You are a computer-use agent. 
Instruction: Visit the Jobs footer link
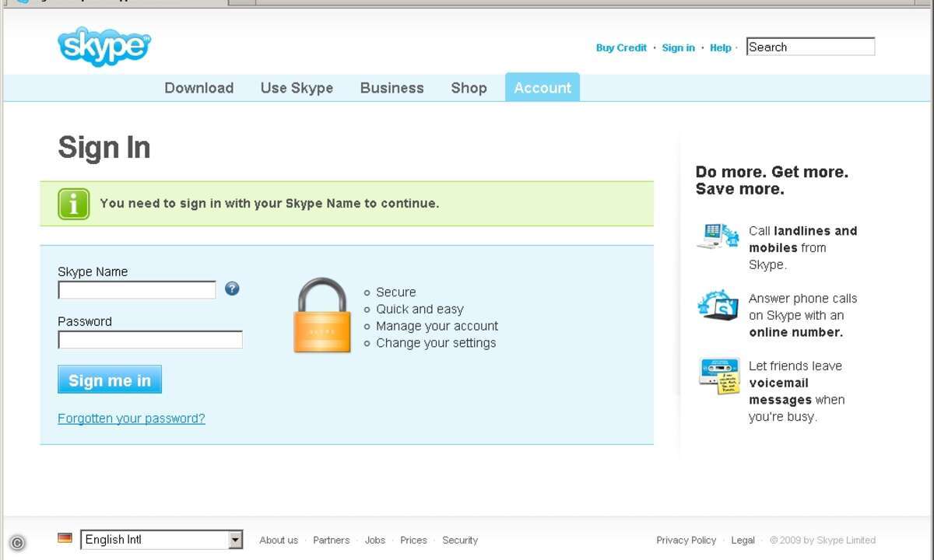click(375, 540)
